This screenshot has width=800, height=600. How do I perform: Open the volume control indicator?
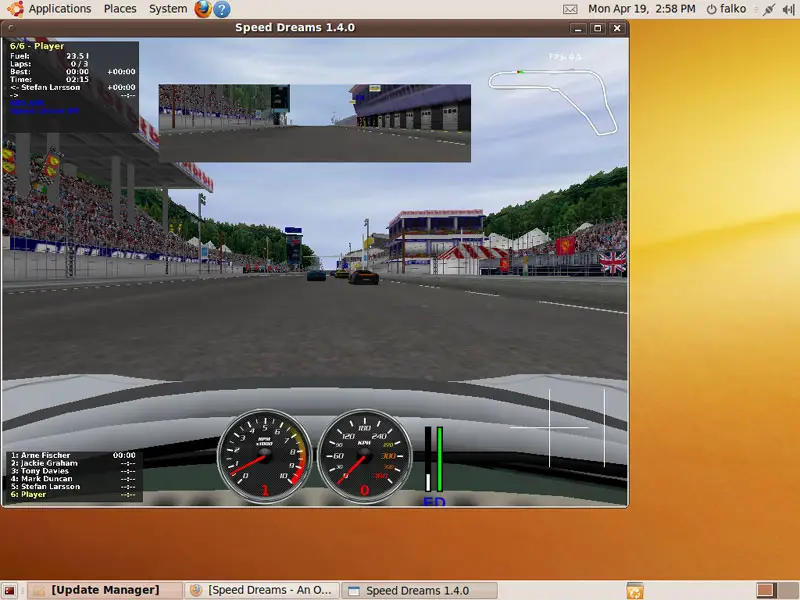pos(788,9)
